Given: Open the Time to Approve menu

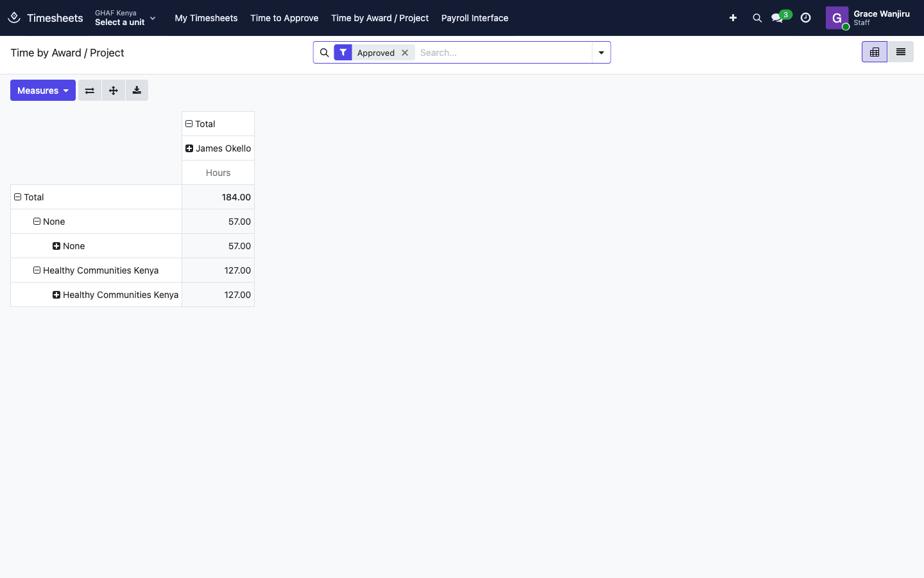Looking at the screenshot, I should pyautogui.click(x=284, y=18).
